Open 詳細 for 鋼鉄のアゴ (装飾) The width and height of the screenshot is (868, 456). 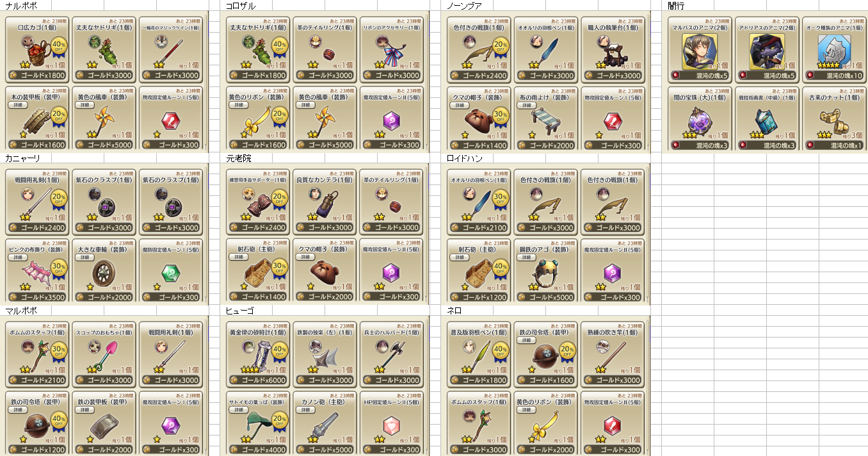527,257
